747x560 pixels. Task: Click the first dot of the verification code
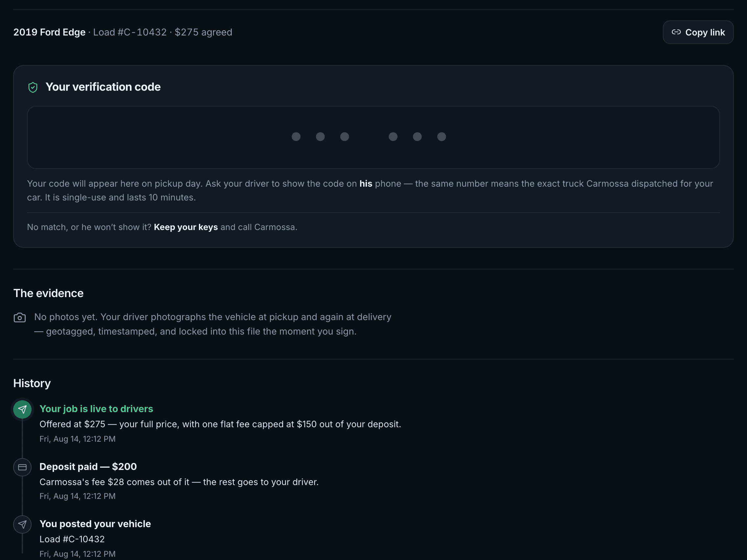296,136
